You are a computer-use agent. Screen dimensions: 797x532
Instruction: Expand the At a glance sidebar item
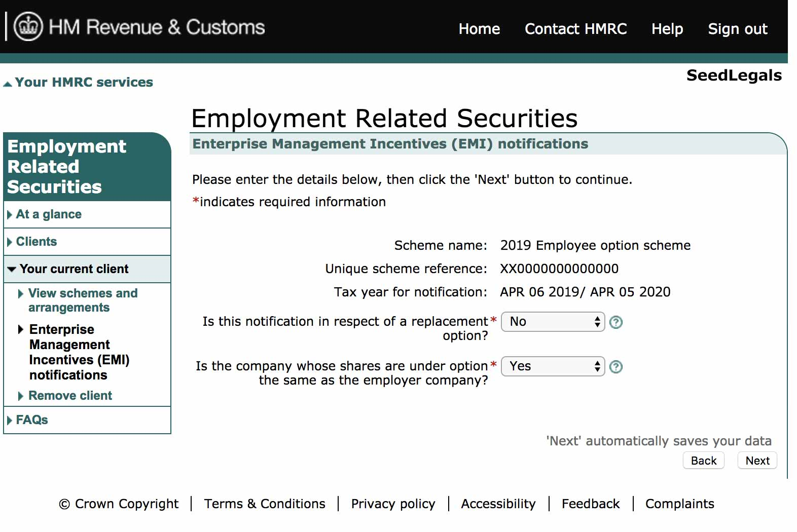(49, 214)
